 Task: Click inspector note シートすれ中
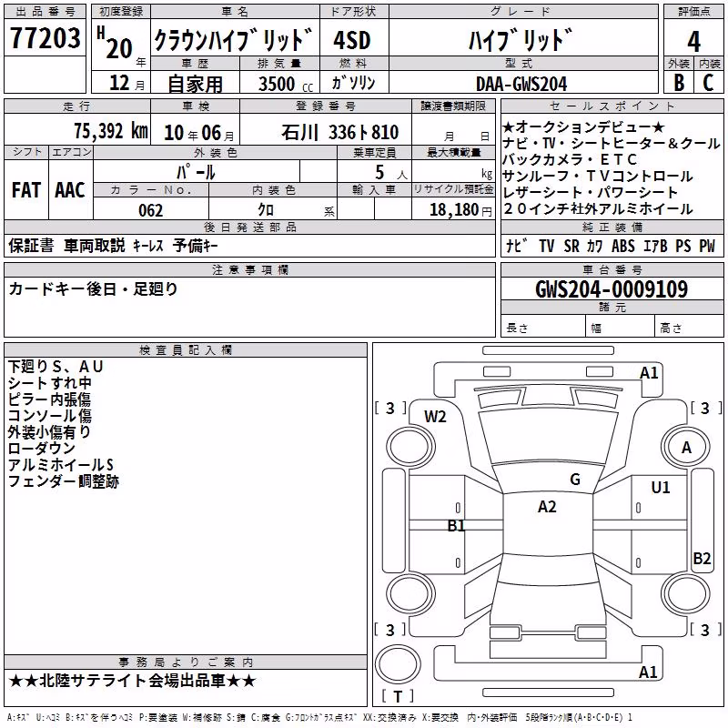point(49,383)
